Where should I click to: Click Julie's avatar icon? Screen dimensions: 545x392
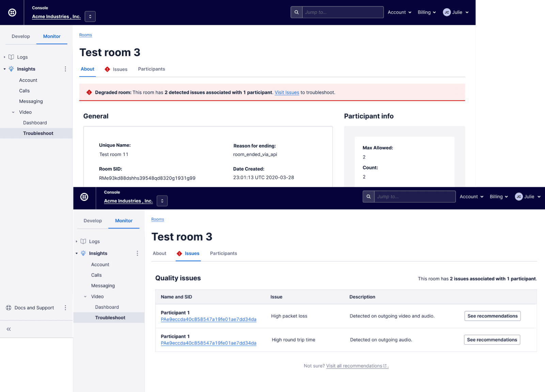click(x=447, y=12)
